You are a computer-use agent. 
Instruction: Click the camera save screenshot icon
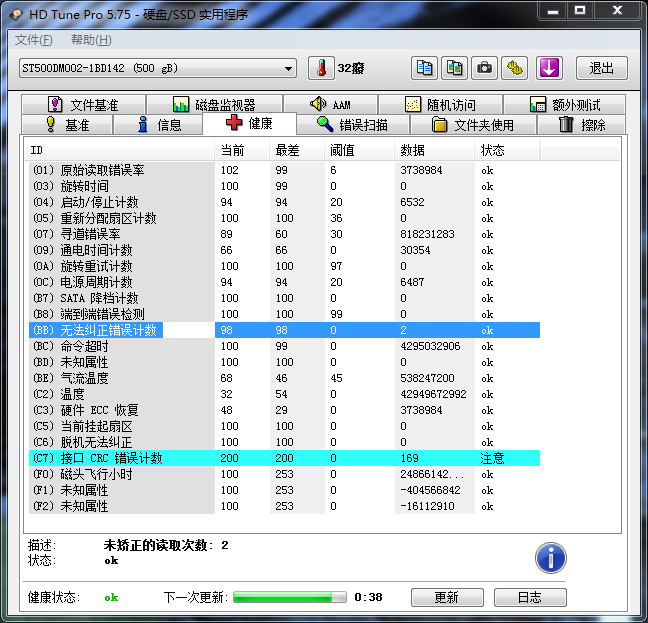click(x=484, y=68)
